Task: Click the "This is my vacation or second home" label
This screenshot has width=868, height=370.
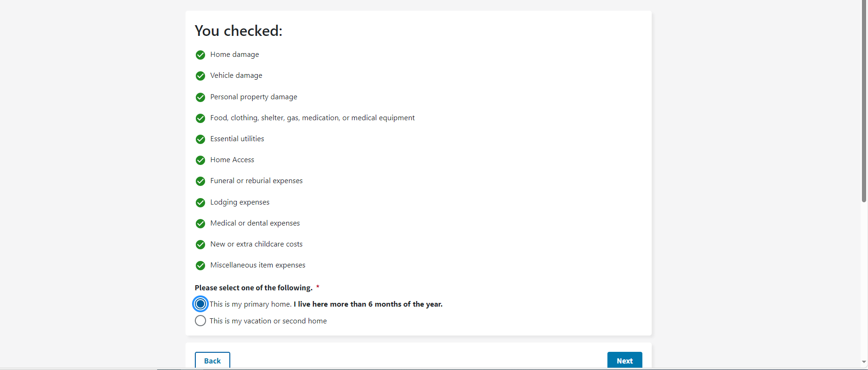Action: (268, 321)
